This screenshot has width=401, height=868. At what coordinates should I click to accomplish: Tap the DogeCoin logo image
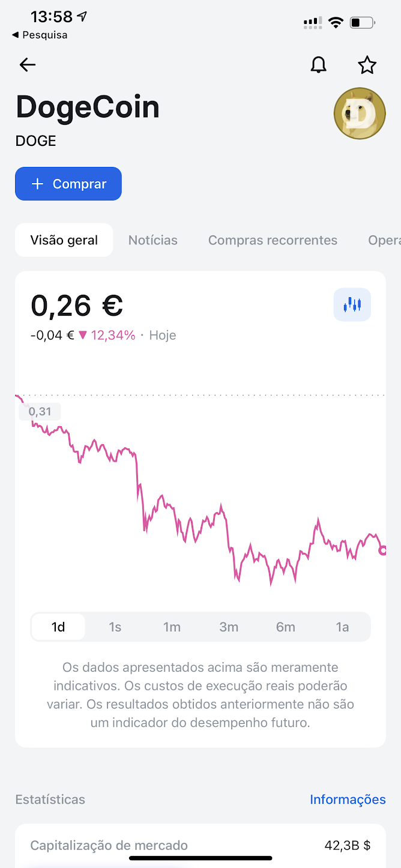(x=360, y=113)
